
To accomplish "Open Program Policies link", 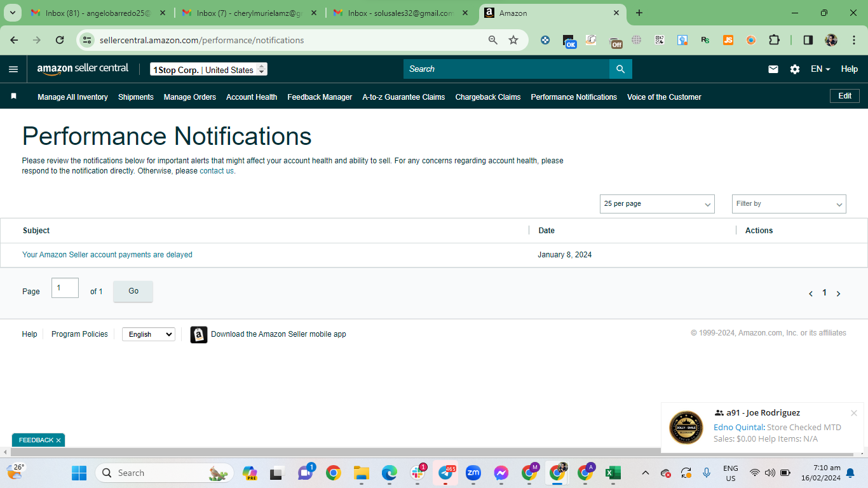I will pos(79,334).
